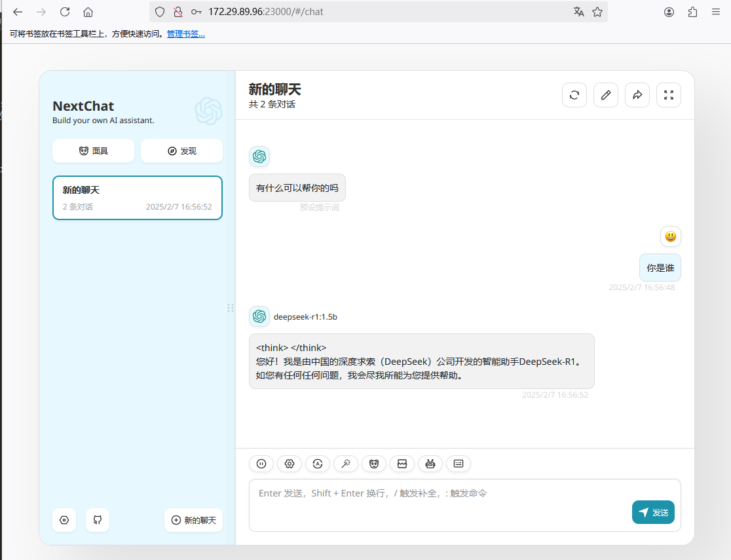This screenshot has width=731, height=560.
Task: Click the key permissions icon in the address bar
Action: pyautogui.click(x=197, y=12)
